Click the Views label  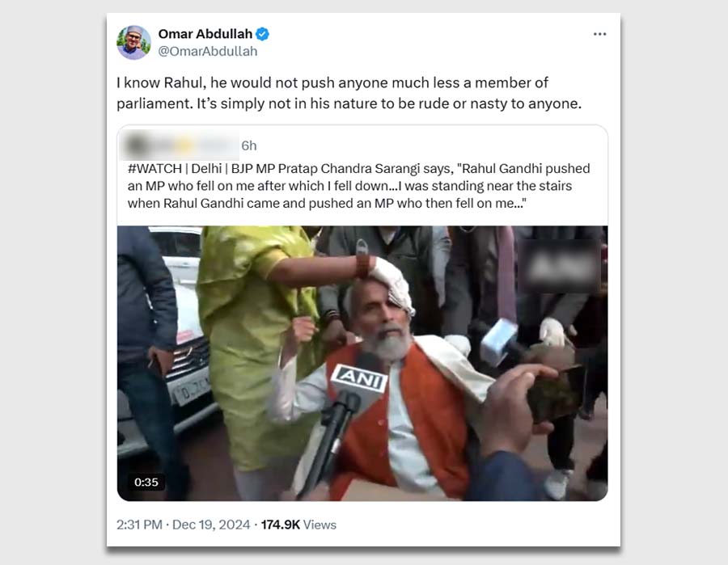(x=320, y=525)
